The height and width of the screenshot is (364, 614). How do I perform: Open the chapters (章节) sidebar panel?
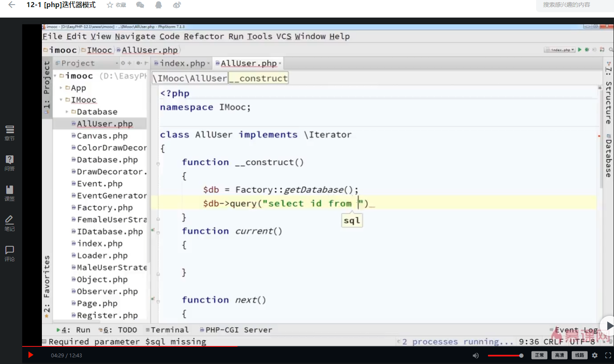tap(10, 132)
